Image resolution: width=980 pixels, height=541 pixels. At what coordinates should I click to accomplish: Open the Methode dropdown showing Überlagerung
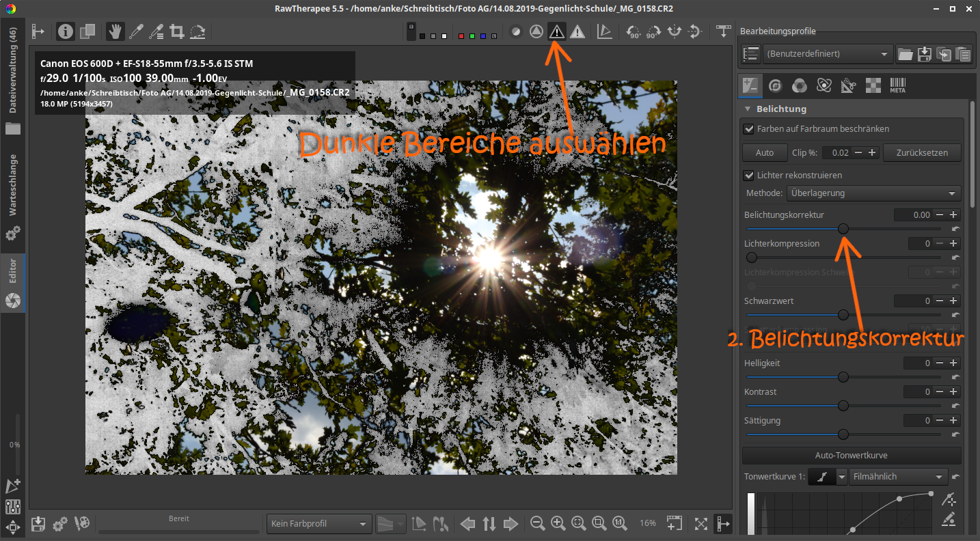873,193
